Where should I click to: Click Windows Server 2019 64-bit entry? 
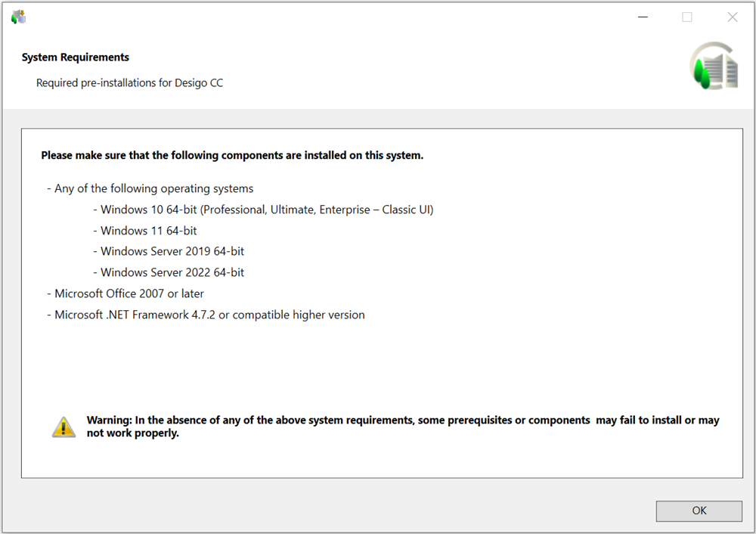pos(172,251)
